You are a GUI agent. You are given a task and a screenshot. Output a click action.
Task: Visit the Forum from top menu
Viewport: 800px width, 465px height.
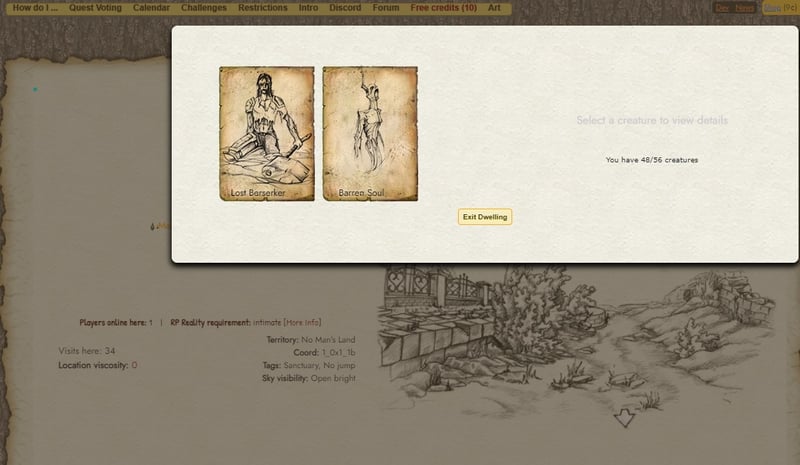tap(386, 8)
